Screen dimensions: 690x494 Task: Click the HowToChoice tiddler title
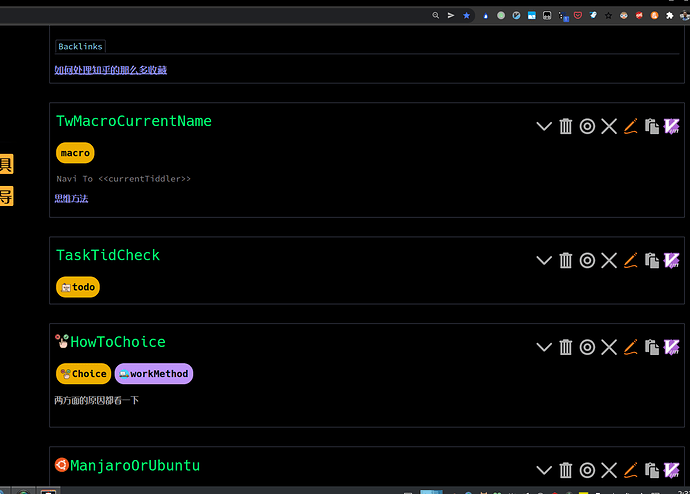click(118, 342)
